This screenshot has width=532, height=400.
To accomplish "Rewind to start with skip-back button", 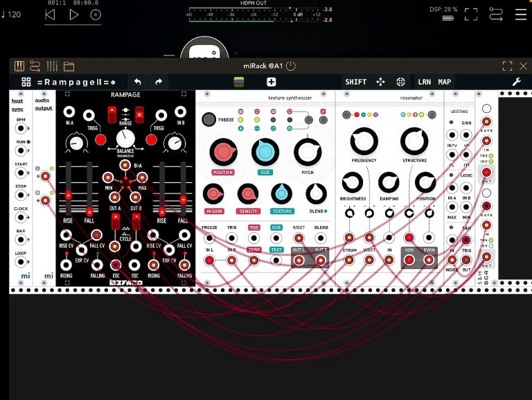I will coord(50,15).
